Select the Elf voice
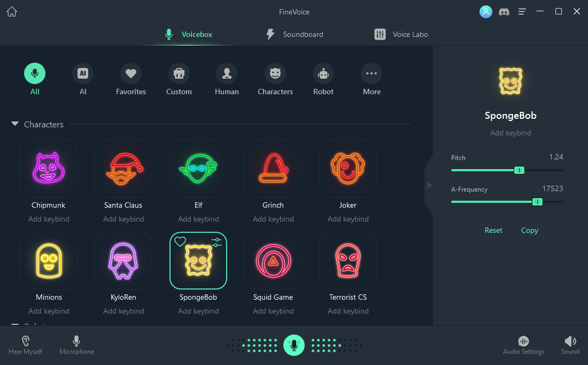This screenshot has height=365, width=588. (x=198, y=169)
